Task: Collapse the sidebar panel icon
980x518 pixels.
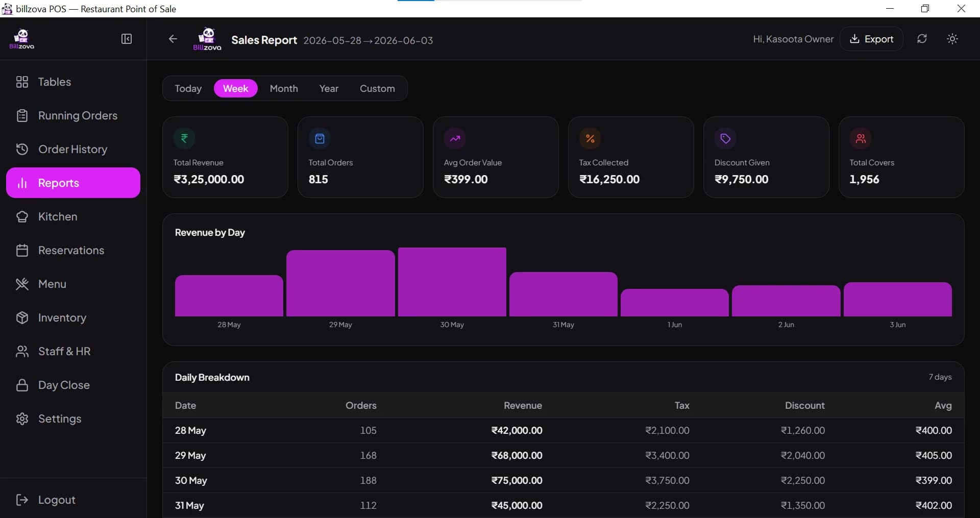Action: 127,39
